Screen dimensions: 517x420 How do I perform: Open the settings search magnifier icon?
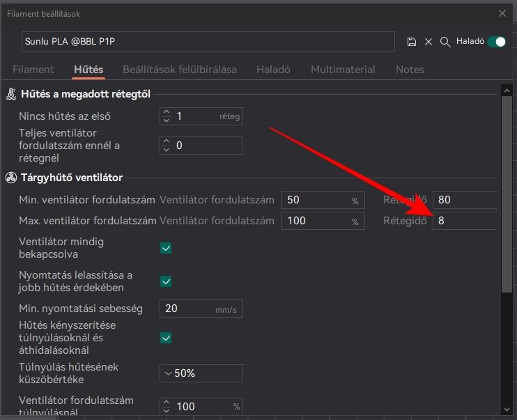click(445, 42)
